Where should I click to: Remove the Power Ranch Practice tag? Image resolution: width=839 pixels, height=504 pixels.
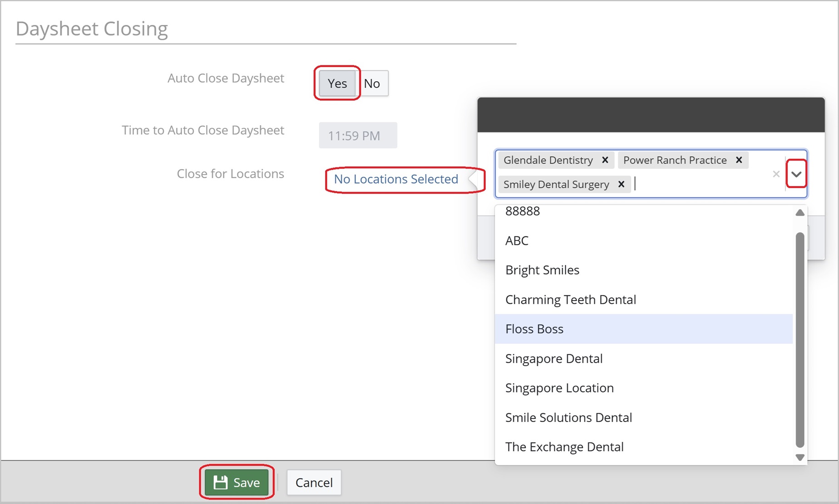point(739,160)
